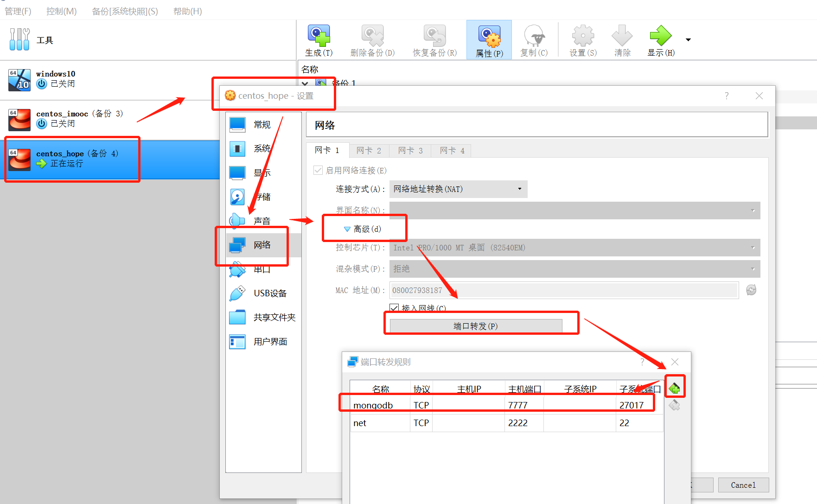Open the 连接方式(A) NAT dropdown
This screenshot has height=504, width=817.
[x=458, y=189]
